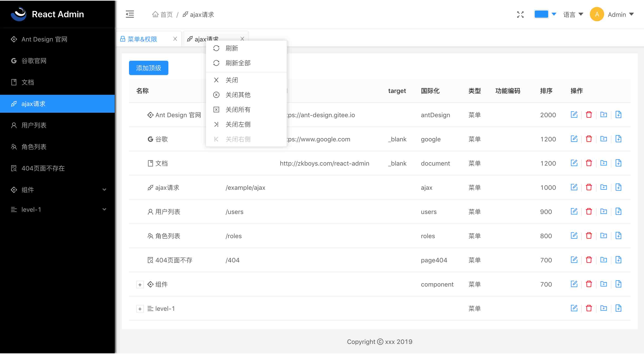644x354 pixels.
Task: Expand the 组件 submenu in the sidebar
Action: point(57,190)
